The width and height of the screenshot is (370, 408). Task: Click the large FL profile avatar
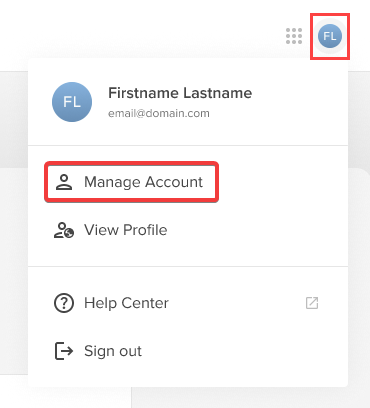tap(72, 102)
